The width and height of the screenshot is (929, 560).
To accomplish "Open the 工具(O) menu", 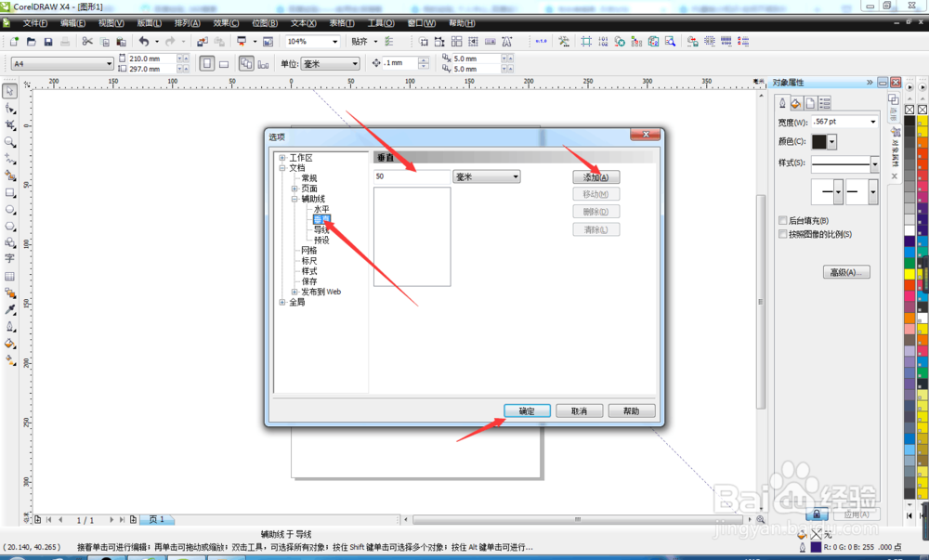I will pyautogui.click(x=381, y=23).
